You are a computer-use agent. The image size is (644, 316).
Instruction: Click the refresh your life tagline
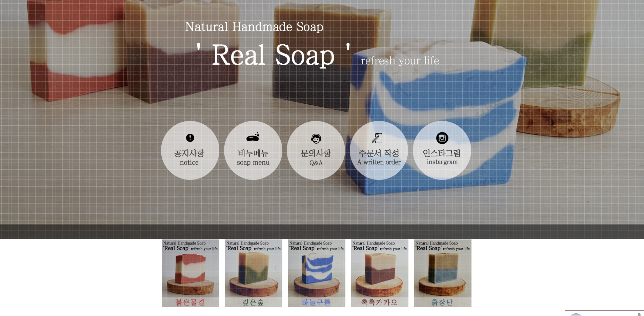click(x=400, y=61)
